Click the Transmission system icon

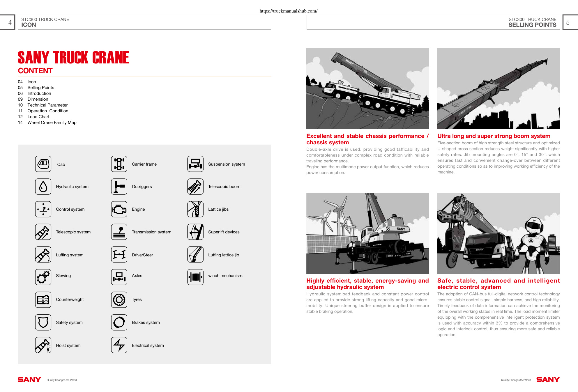[x=119, y=232]
